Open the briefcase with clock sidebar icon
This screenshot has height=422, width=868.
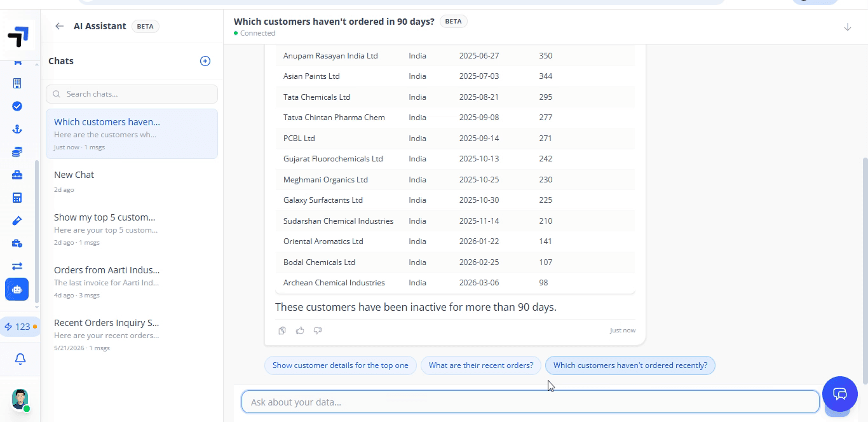(17, 243)
